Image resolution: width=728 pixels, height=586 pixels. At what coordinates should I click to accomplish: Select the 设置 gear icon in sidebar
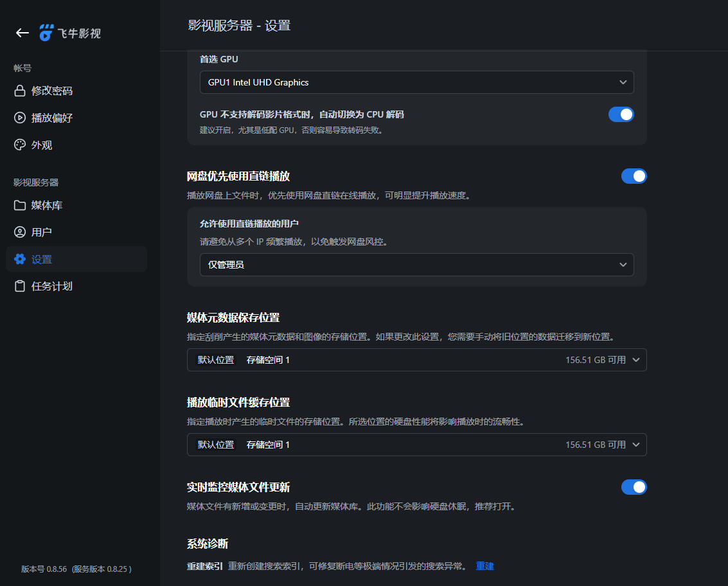[19, 259]
